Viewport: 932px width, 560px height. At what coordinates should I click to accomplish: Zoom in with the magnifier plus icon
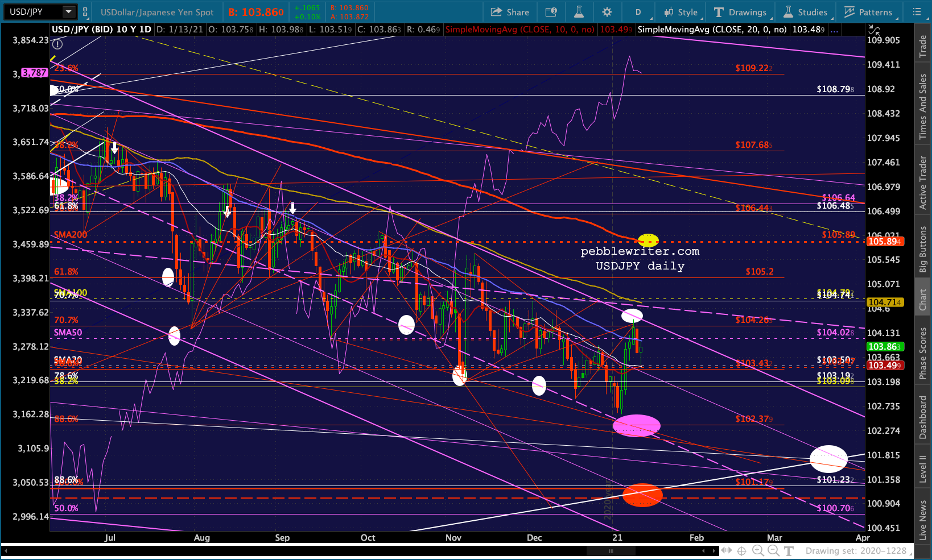[x=758, y=550]
